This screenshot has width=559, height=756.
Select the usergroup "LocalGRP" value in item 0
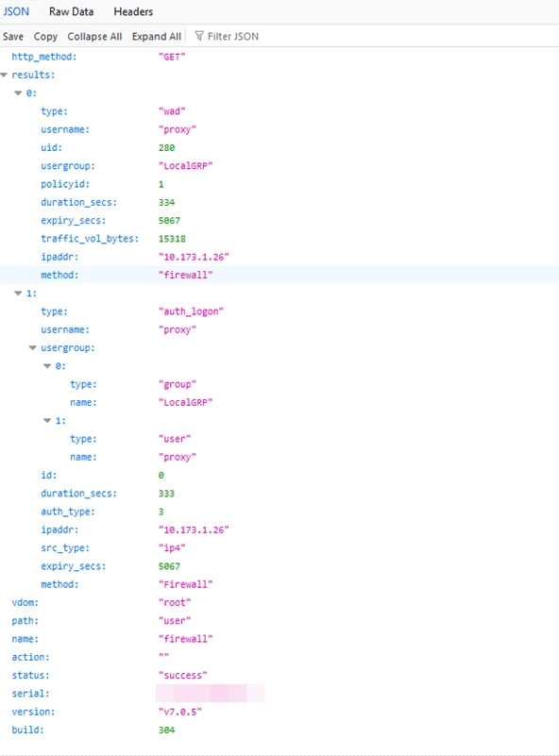186,166
